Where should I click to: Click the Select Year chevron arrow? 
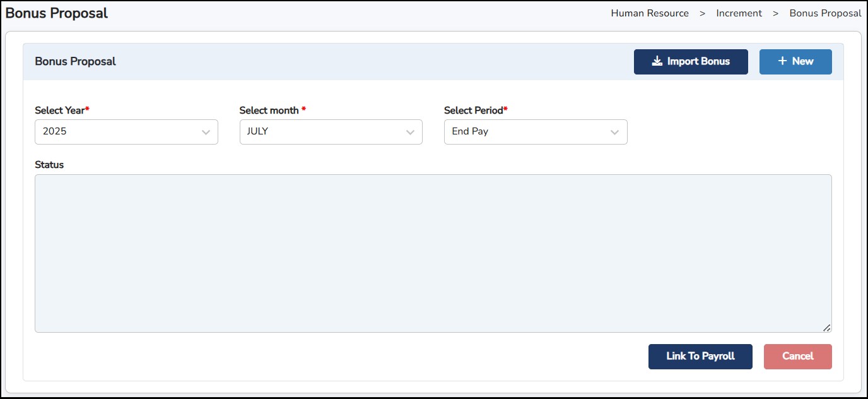coord(206,133)
